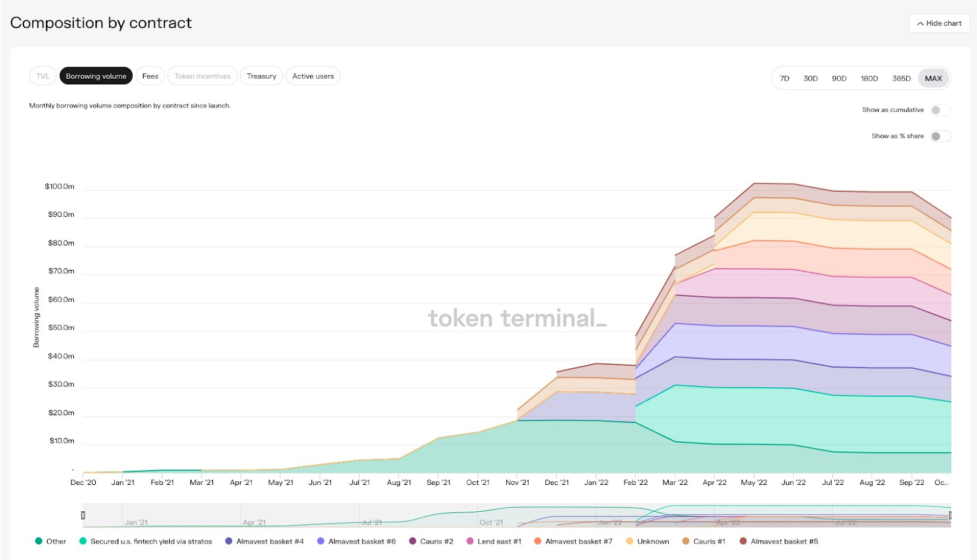Switch to the Fees tab
The width and height of the screenshot is (977, 560).
click(150, 76)
